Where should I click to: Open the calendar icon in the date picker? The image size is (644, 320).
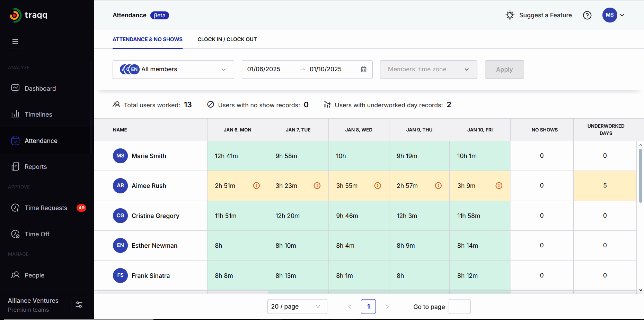(x=363, y=69)
